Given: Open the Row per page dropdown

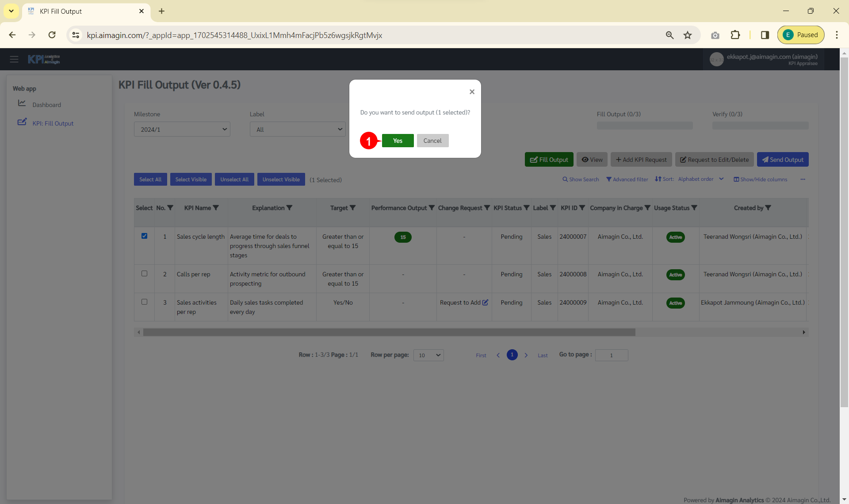Looking at the screenshot, I should click(428, 355).
